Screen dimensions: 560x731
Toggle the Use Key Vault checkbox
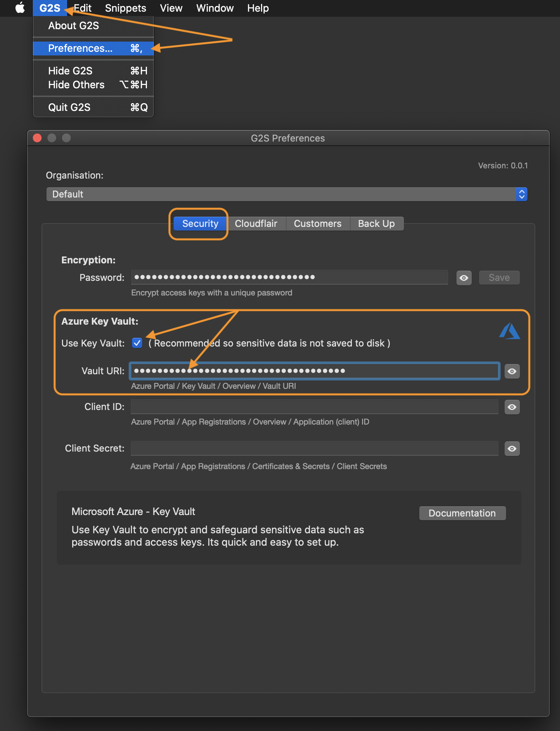pos(137,343)
